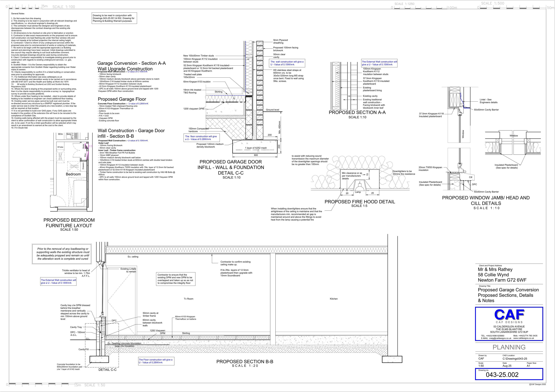Image resolution: width=555 pixels, height=392 pixels.
Task: Click 'Proposed Garage Floor' heading
Action: click(122, 99)
